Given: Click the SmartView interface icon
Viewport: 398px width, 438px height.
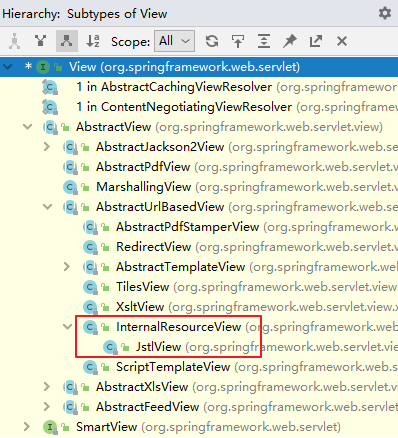Looking at the screenshot, I should pos(50,427).
